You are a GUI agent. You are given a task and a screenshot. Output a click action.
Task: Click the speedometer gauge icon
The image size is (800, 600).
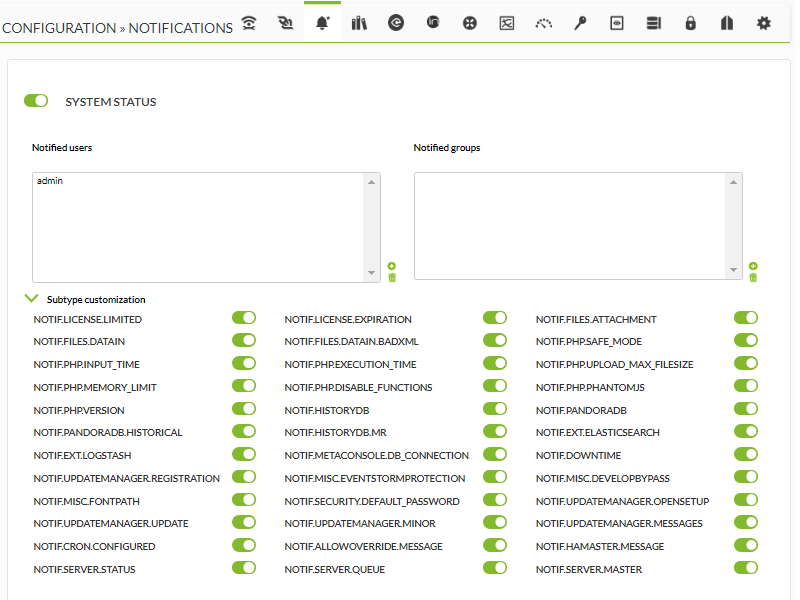543,23
